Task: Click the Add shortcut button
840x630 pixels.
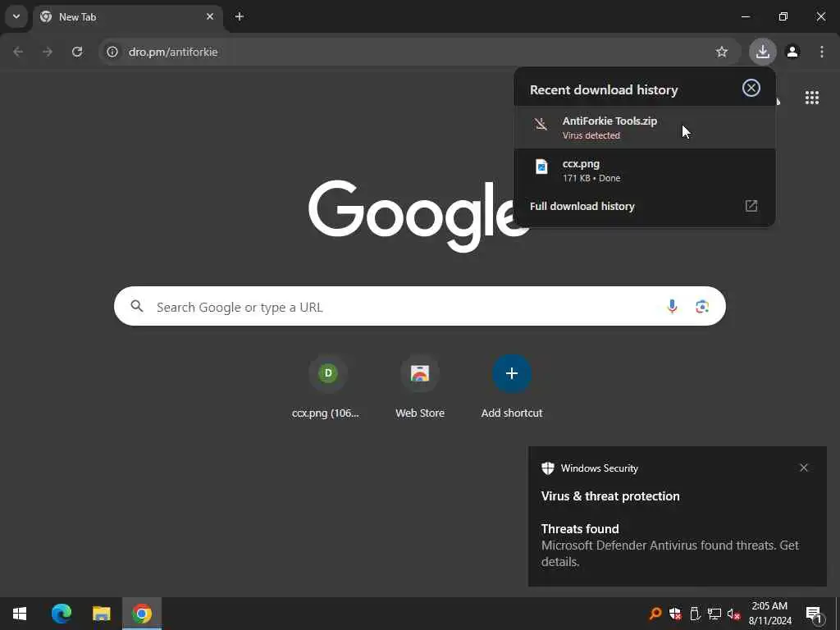Action: pyautogui.click(x=512, y=387)
